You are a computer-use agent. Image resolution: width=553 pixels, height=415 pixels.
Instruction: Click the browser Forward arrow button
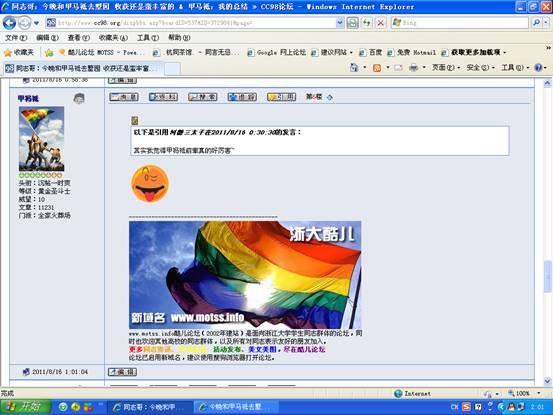(24, 23)
